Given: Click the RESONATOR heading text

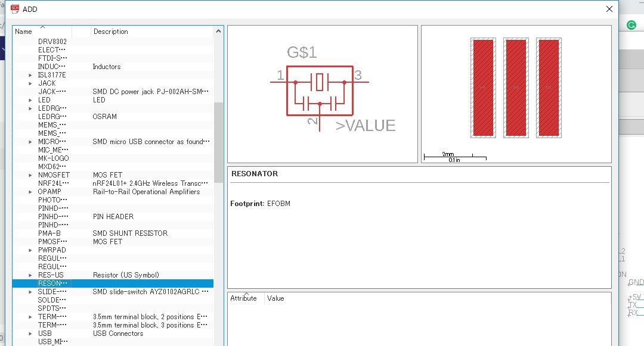Looking at the screenshot, I should pos(255,173).
